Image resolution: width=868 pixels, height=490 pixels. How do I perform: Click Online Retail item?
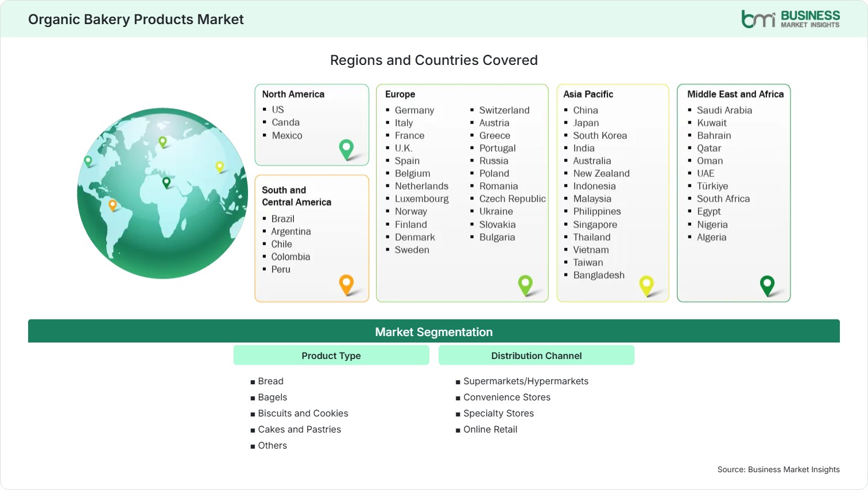coord(490,430)
